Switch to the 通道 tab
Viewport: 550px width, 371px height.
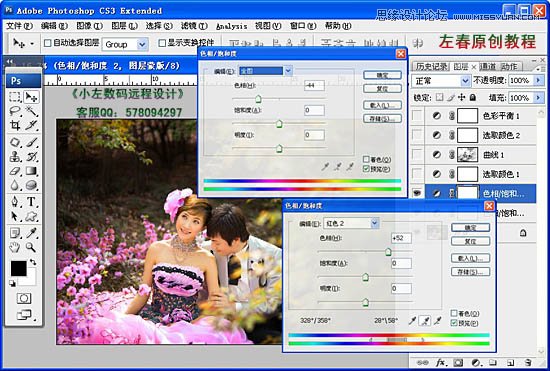pos(488,66)
